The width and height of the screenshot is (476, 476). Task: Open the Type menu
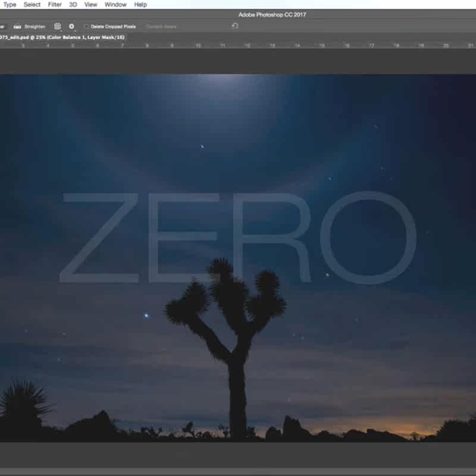(10, 4)
